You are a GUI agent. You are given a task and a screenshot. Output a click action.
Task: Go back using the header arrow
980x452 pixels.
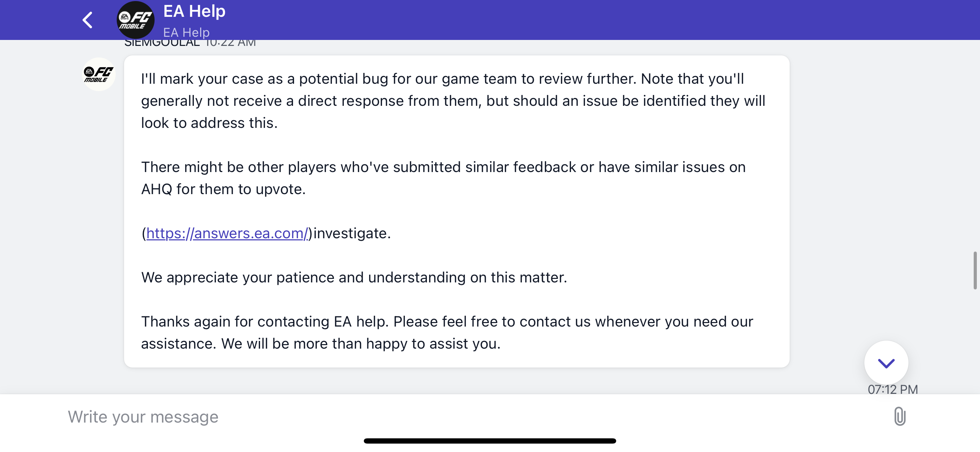[88, 20]
